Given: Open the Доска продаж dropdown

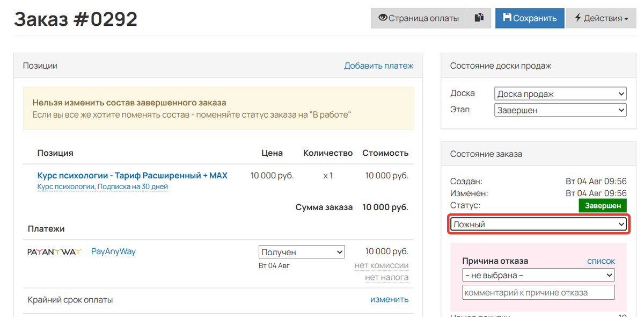Looking at the screenshot, I should (560, 94).
